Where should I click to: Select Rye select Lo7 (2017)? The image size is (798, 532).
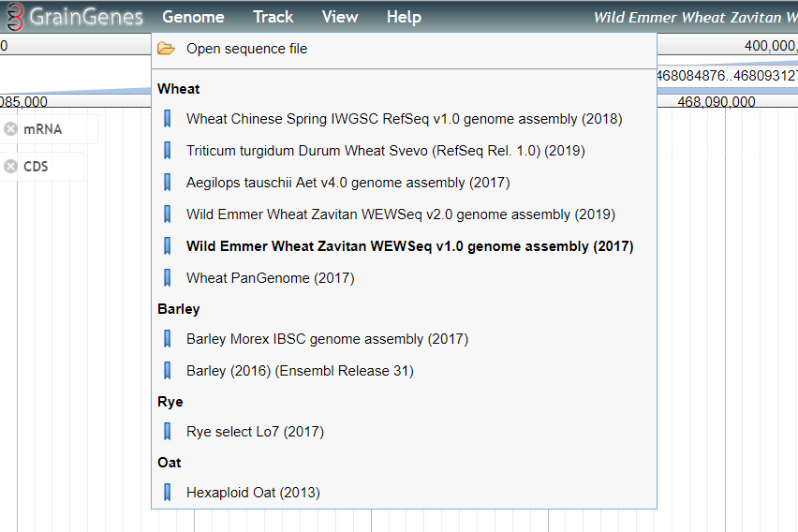(404, 432)
